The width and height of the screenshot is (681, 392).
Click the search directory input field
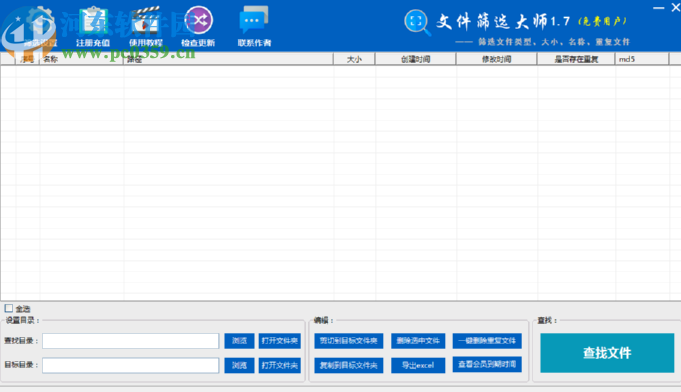tap(131, 341)
